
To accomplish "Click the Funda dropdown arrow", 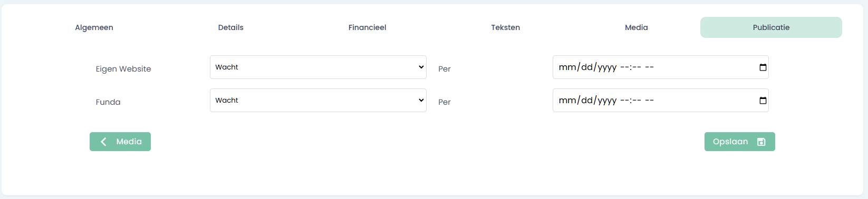I will [421, 101].
